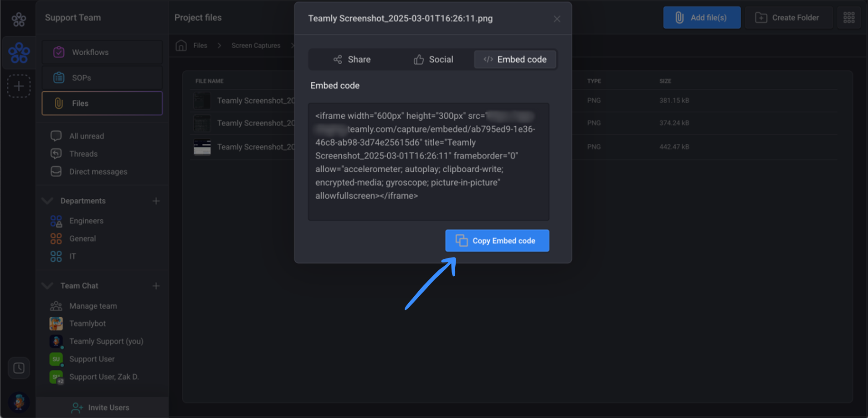The width and height of the screenshot is (868, 418).
Task: Click the Files breadcrumb link
Action: [200, 46]
